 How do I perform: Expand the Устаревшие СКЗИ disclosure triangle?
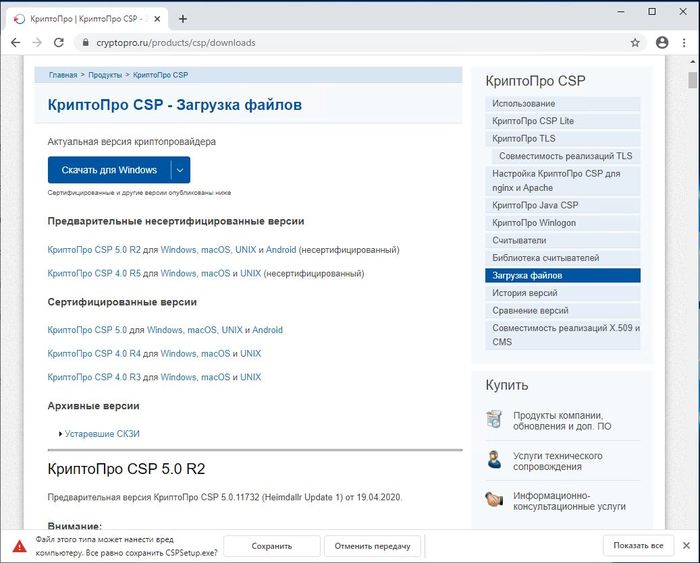[60, 434]
